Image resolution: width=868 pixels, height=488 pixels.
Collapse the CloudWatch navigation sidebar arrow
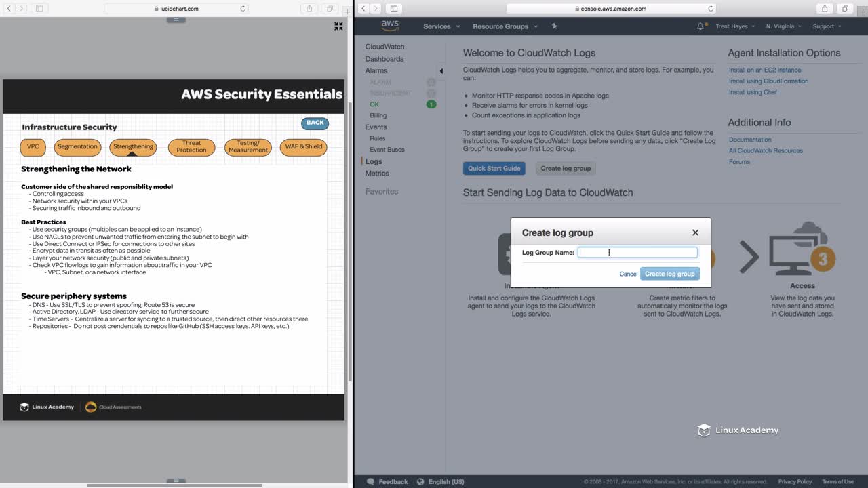[441, 70]
